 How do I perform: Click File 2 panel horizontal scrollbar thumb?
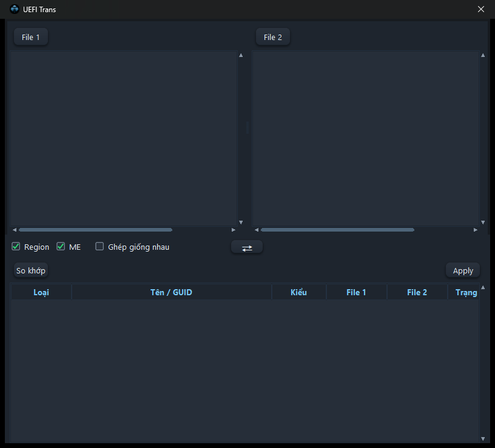pyautogui.click(x=337, y=230)
